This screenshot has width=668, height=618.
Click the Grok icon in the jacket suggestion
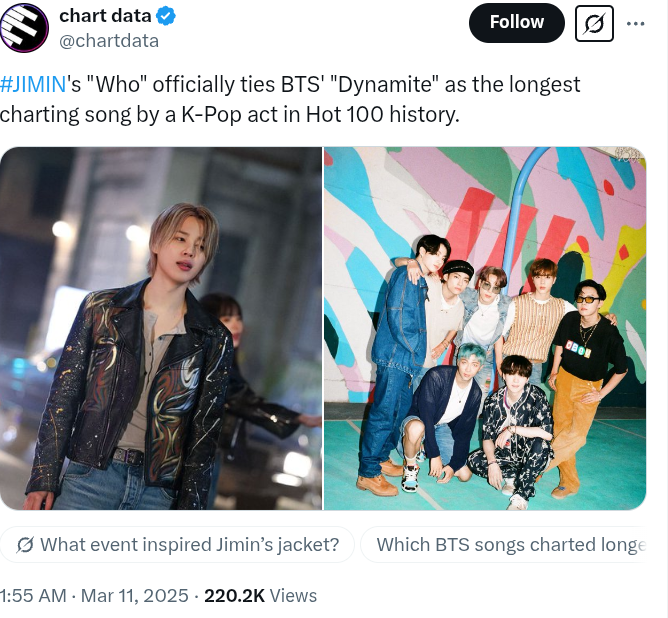(25, 545)
